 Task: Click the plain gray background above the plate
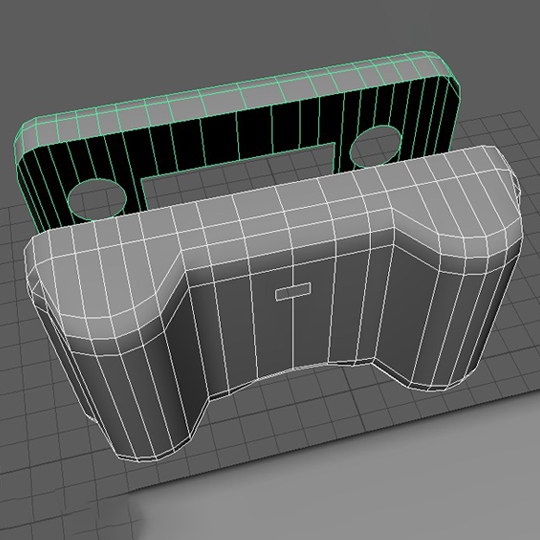pyautogui.click(x=241, y=34)
